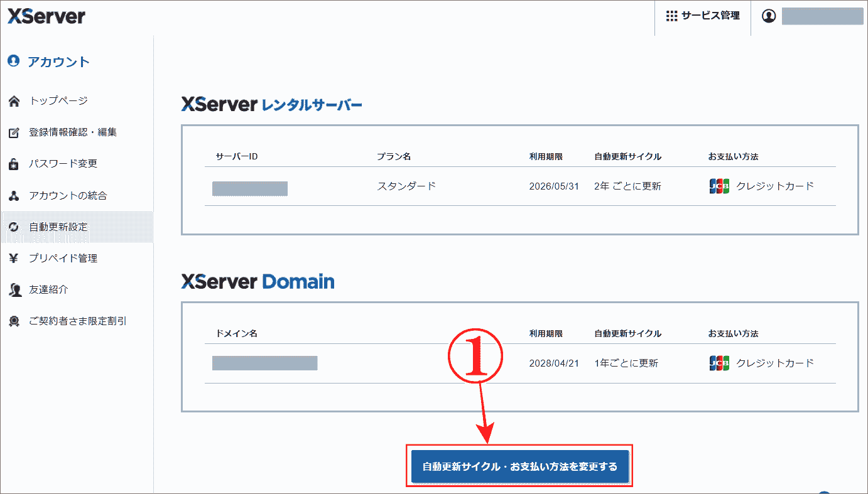
Task: Click the medal icon beside ご契約者さま限定割引
Action: coord(14,320)
